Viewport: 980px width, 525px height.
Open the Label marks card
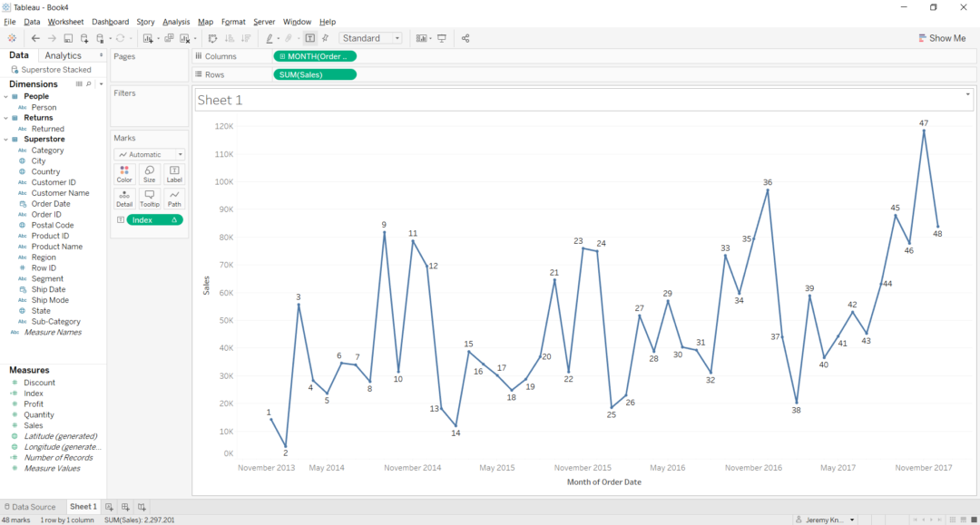coord(174,172)
